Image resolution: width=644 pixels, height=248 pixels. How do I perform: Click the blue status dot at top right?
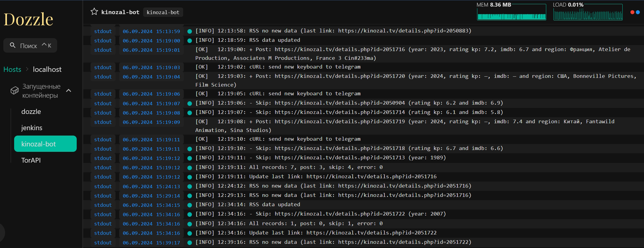pos(638,12)
